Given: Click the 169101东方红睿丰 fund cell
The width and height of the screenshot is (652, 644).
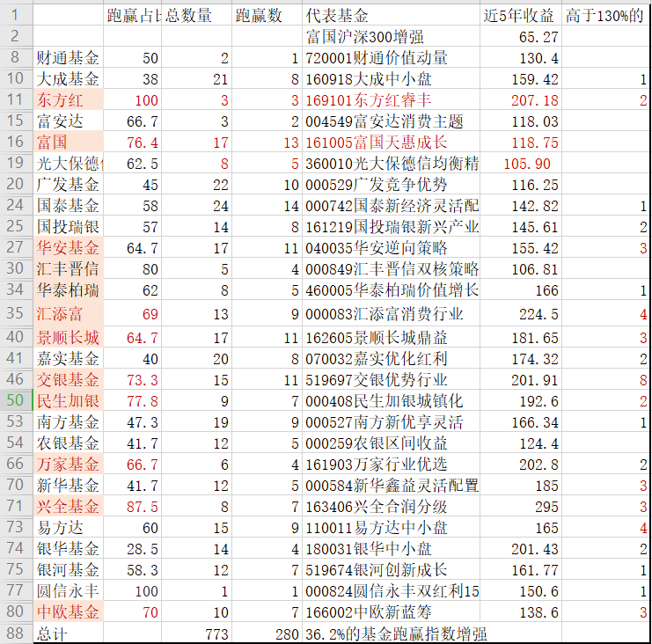Looking at the screenshot, I should click(391, 100).
